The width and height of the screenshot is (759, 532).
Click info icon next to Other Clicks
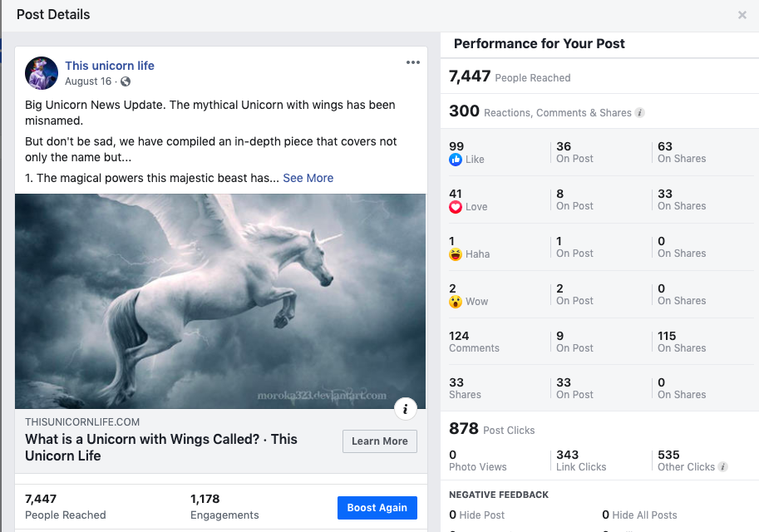[x=723, y=467]
